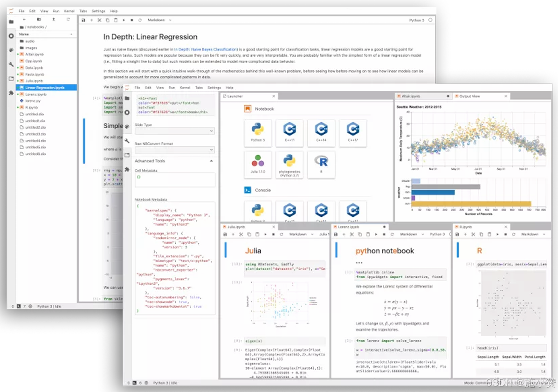The width and height of the screenshot is (558, 392).
Task: Run cell in Linear Regression notebook toolbar
Action: pyautogui.click(x=124, y=21)
